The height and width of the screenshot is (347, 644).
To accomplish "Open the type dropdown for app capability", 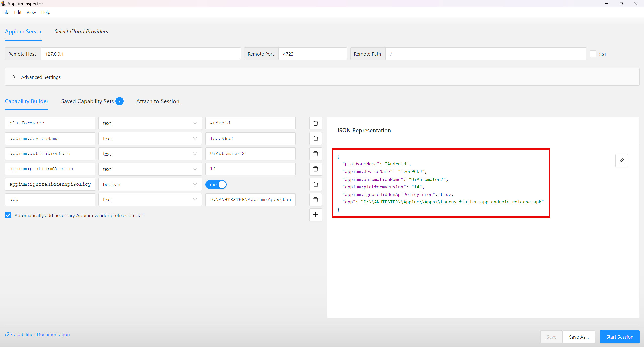I will [x=150, y=200].
